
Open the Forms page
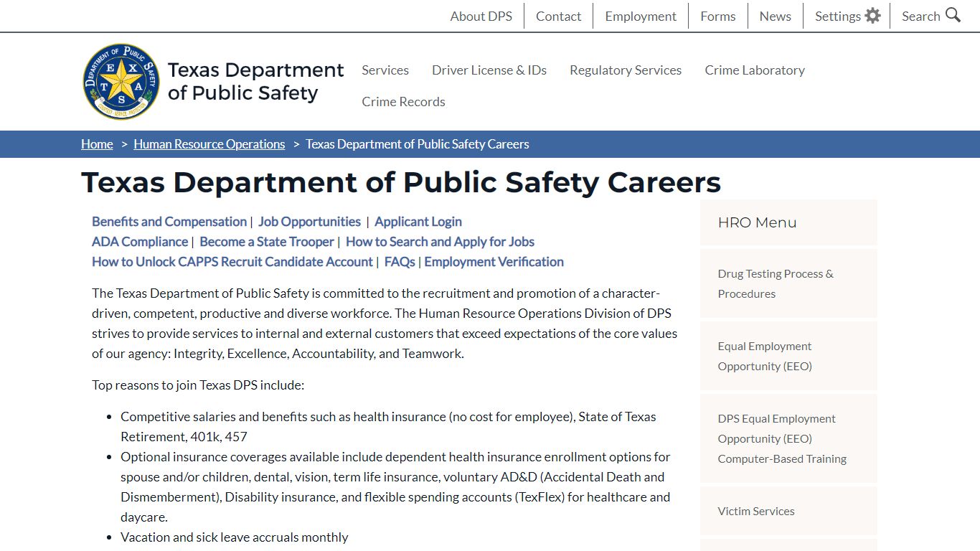coord(718,16)
